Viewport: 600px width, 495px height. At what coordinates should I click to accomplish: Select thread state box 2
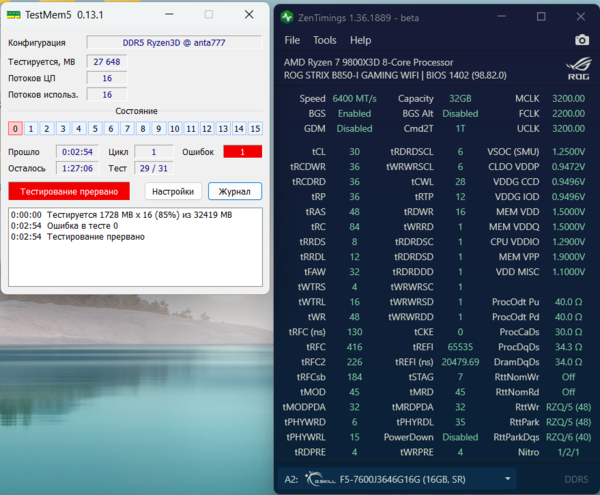[x=47, y=129]
